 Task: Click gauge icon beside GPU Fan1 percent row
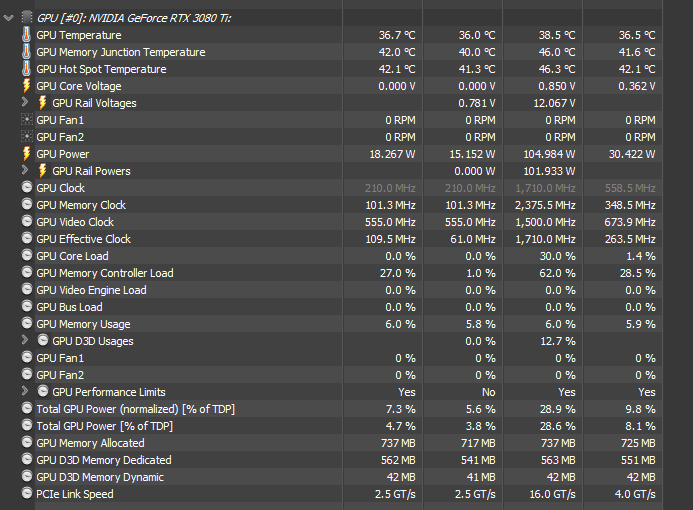pos(27,357)
